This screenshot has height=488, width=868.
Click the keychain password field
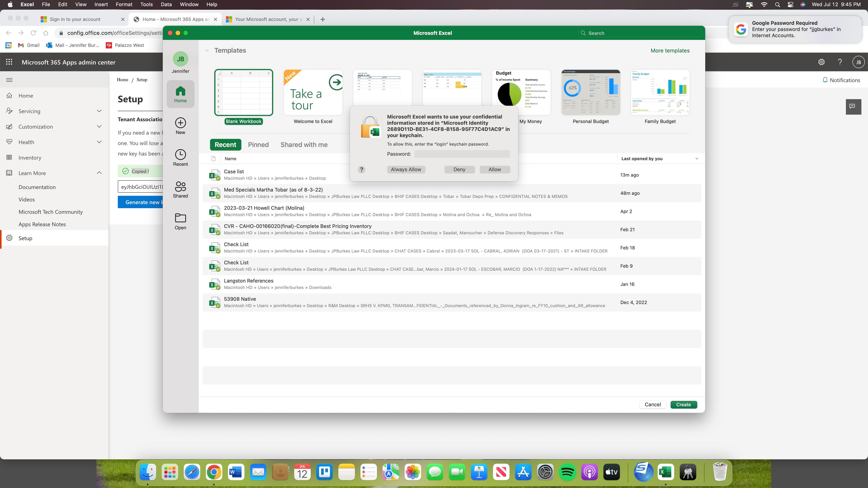pos(462,154)
